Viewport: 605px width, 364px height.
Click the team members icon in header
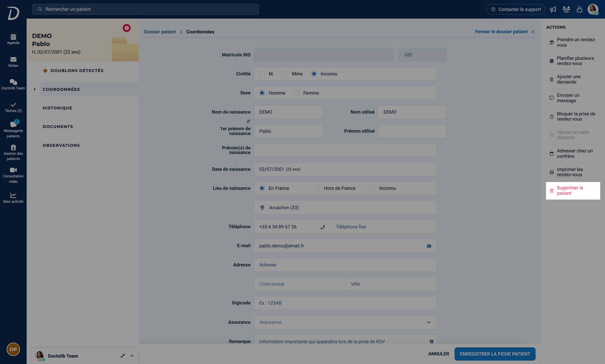click(566, 9)
